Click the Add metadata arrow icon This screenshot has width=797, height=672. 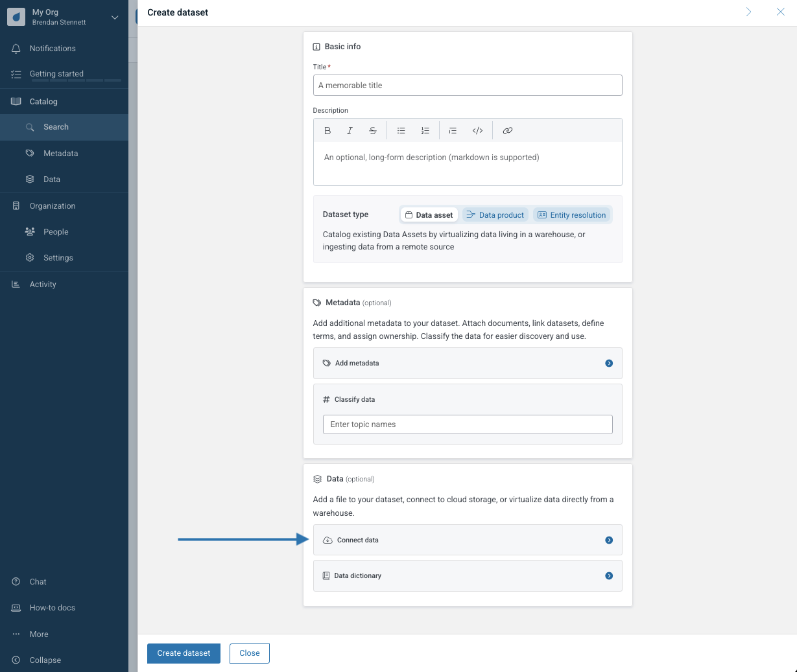[609, 364]
